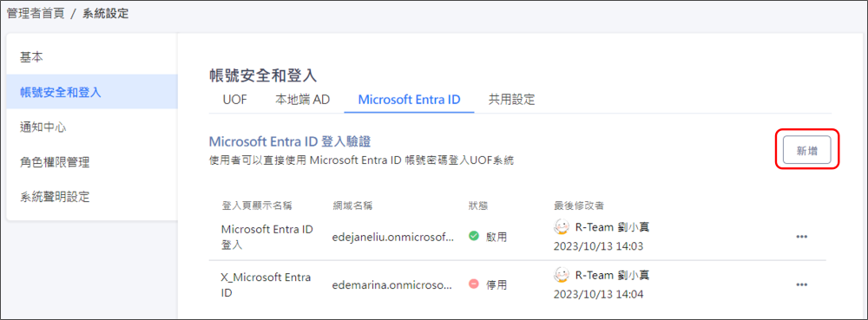The height and width of the screenshot is (320, 868).
Task: Select the Microsoft Entra ID tab
Action: (x=409, y=100)
